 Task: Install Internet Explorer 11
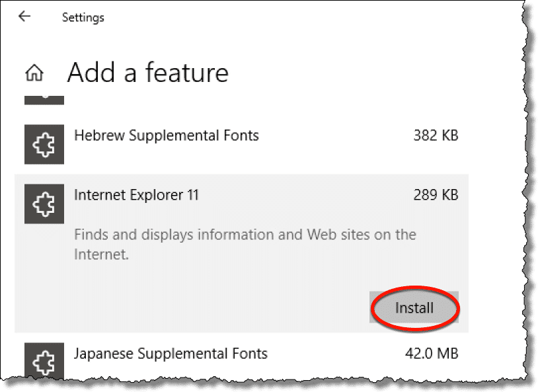tap(414, 307)
